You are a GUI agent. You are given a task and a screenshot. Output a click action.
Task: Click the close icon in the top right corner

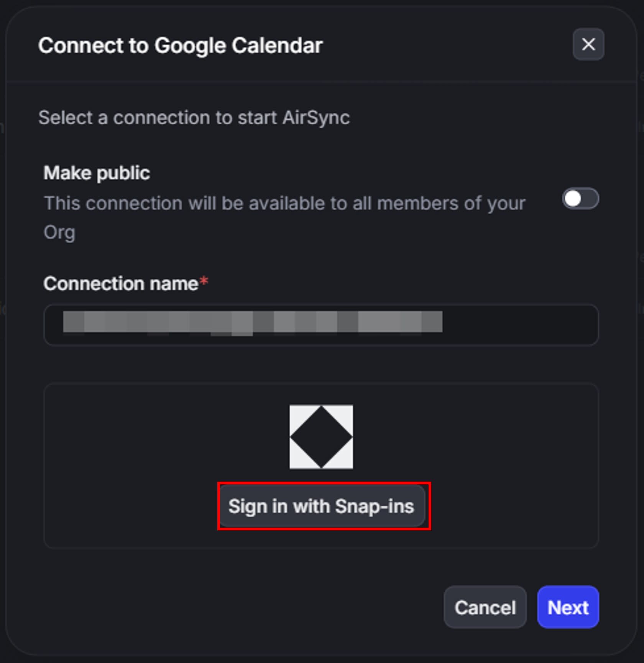tap(588, 45)
